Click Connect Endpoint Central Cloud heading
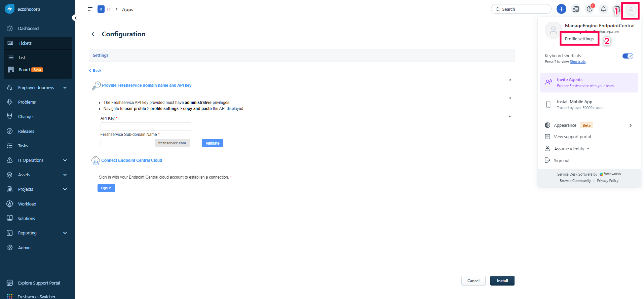The width and height of the screenshot is (644, 299). point(131,160)
